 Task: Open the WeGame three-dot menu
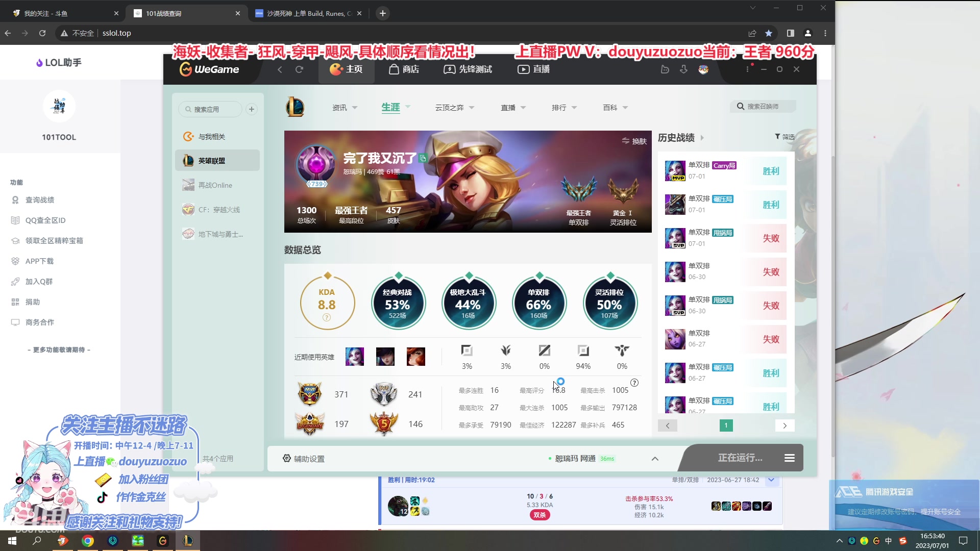tap(748, 69)
